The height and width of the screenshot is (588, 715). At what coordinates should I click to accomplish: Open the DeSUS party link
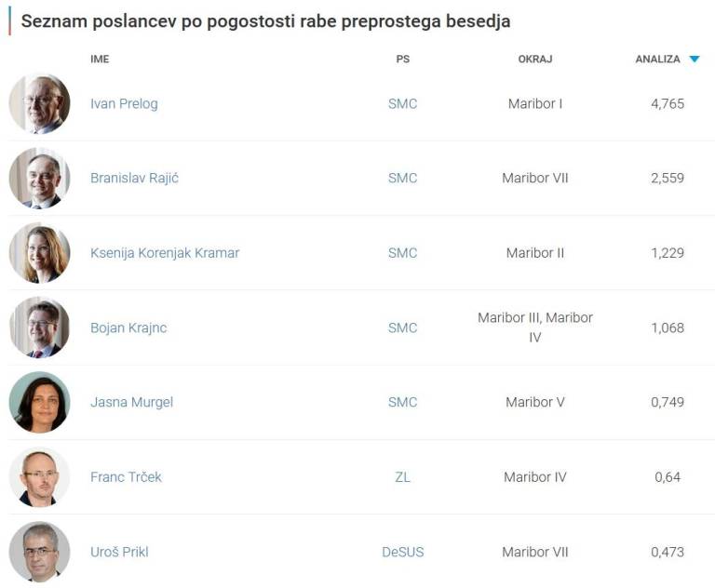pyautogui.click(x=402, y=552)
